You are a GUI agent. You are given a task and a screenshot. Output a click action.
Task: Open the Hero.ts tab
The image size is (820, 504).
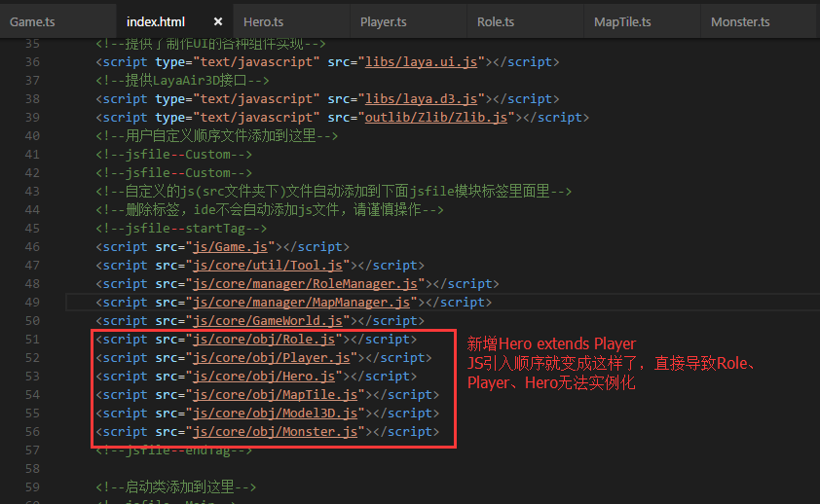264,21
